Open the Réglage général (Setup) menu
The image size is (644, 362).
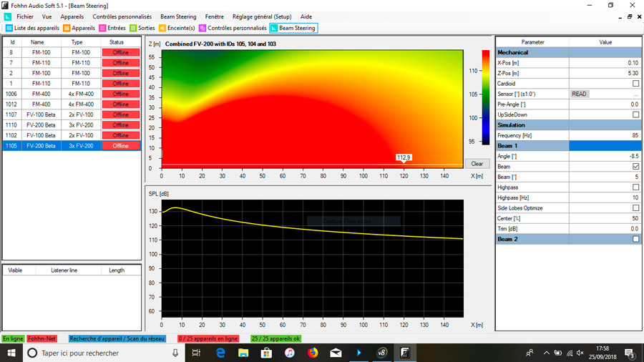tap(262, 17)
